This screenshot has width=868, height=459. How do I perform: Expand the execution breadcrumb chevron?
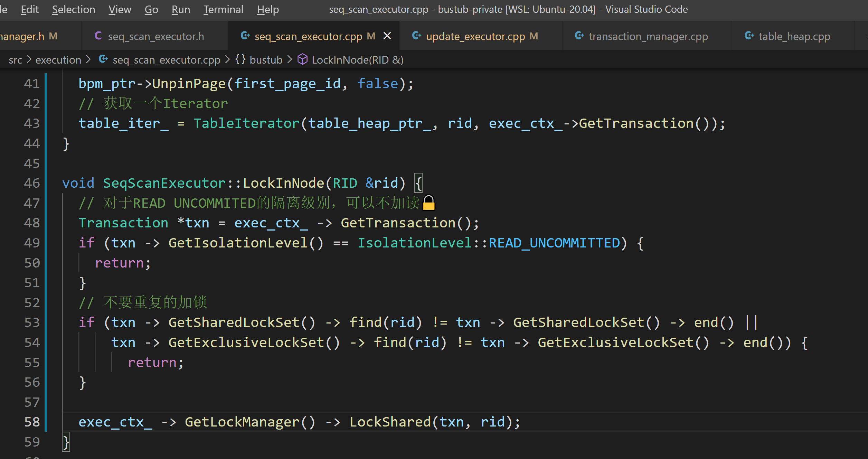coord(88,60)
